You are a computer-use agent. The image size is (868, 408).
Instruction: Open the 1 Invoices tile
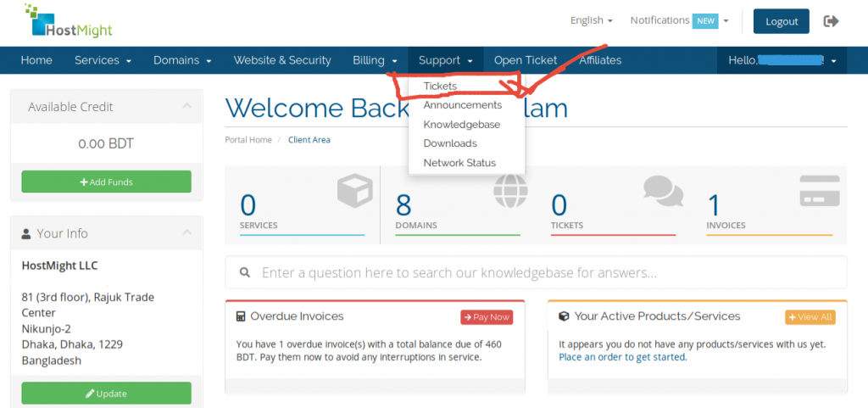pos(770,204)
